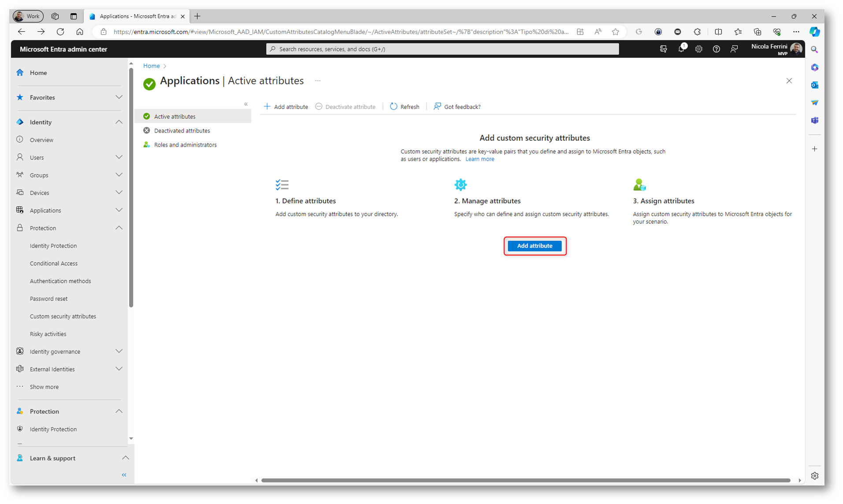
Task: Open portal settings gear icon
Action: point(699,49)
